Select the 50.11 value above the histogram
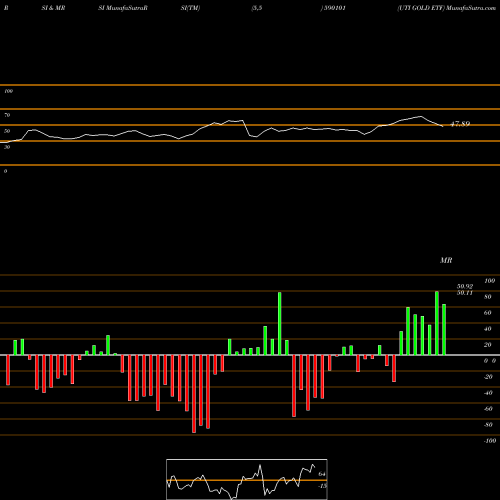Image resolution: width=500 pixels, height=500 pixels. click(465, 293)
